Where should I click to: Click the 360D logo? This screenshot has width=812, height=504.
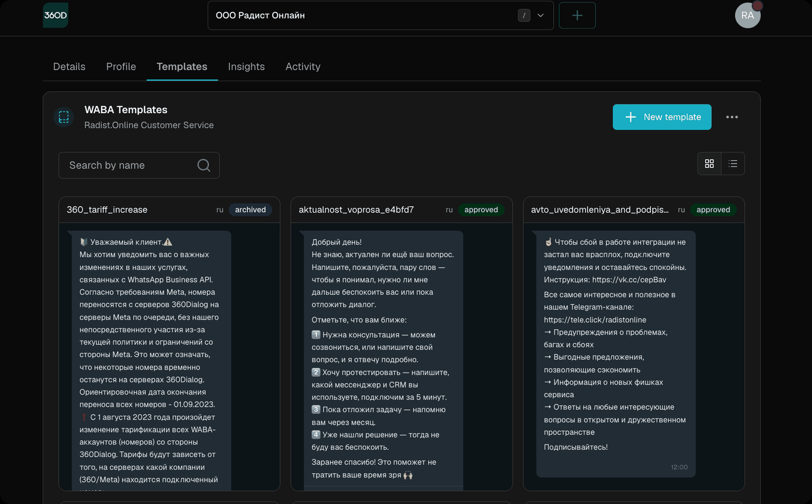[x=56, y=15]
